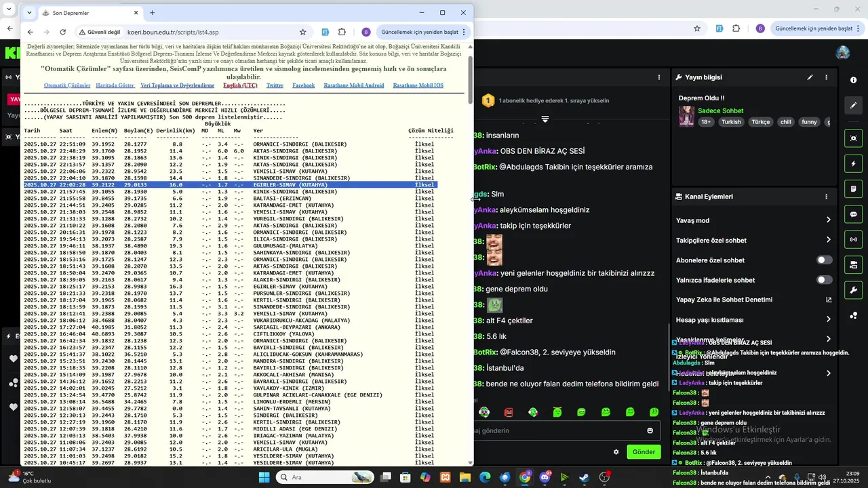Open the tab search chevron in front window

[29, 13]
